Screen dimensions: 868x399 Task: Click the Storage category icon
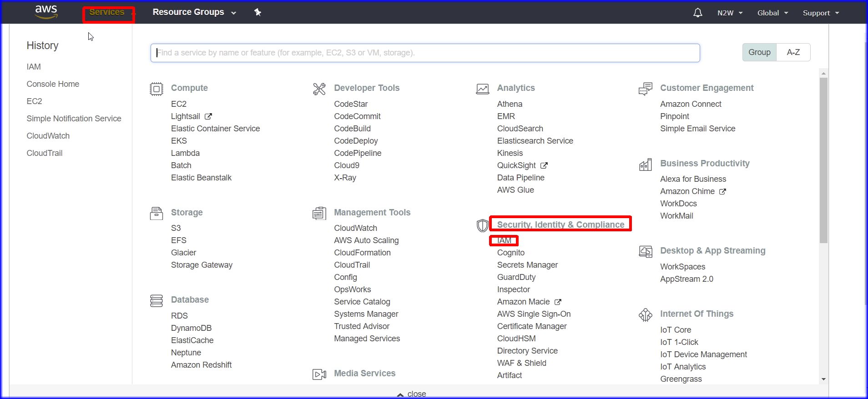point(156,213)
